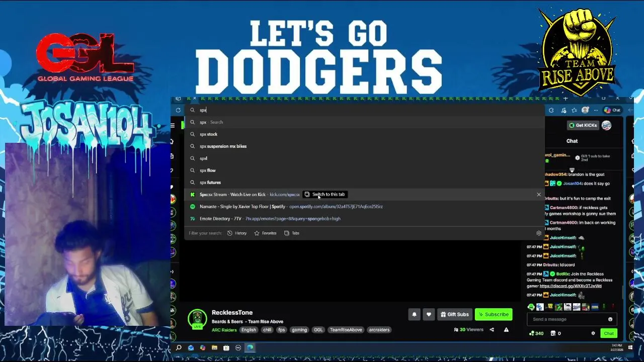644x362 pixels.
Task: Open the Emote Directory 7TV suggestion
Action: tap(365, 219)
